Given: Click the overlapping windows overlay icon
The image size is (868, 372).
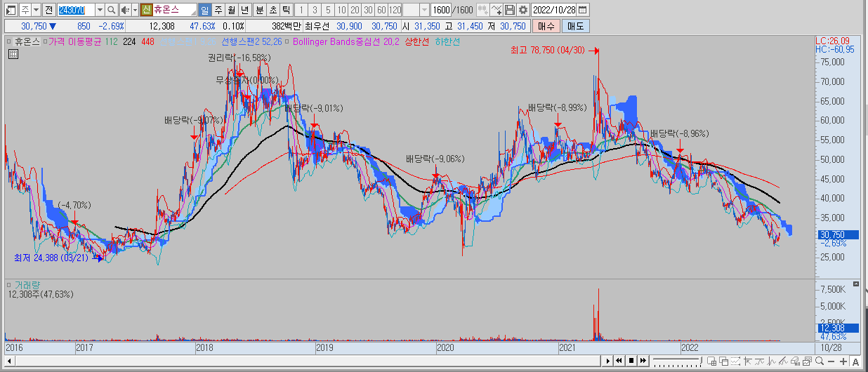Looking at the screenshot, I should pyautogui.click(x=724, y=361).
